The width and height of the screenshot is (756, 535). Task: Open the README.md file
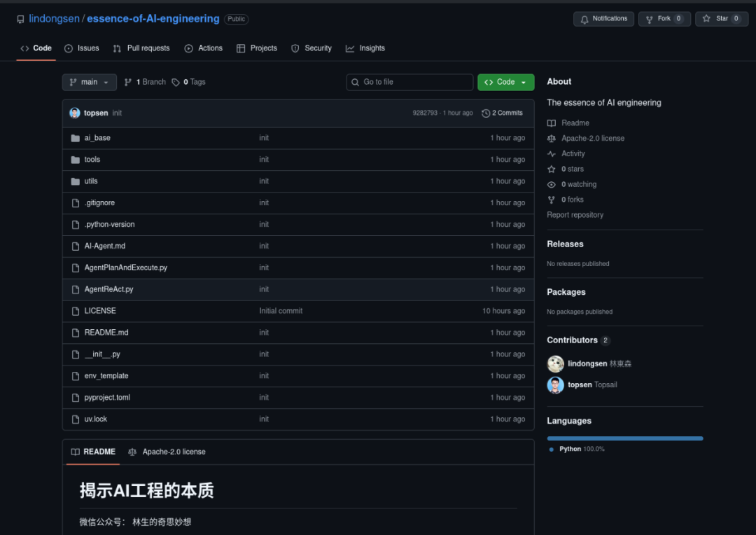[x=107, y=332]
